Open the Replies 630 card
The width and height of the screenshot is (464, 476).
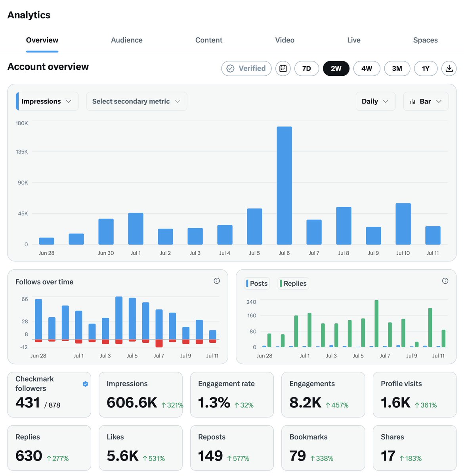(49, 448)
